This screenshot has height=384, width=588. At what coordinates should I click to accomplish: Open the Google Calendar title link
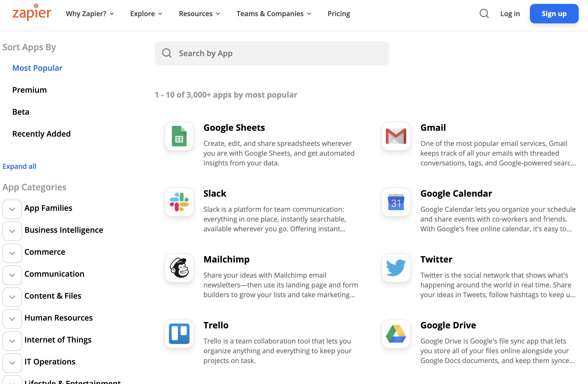tap(456, 193)
